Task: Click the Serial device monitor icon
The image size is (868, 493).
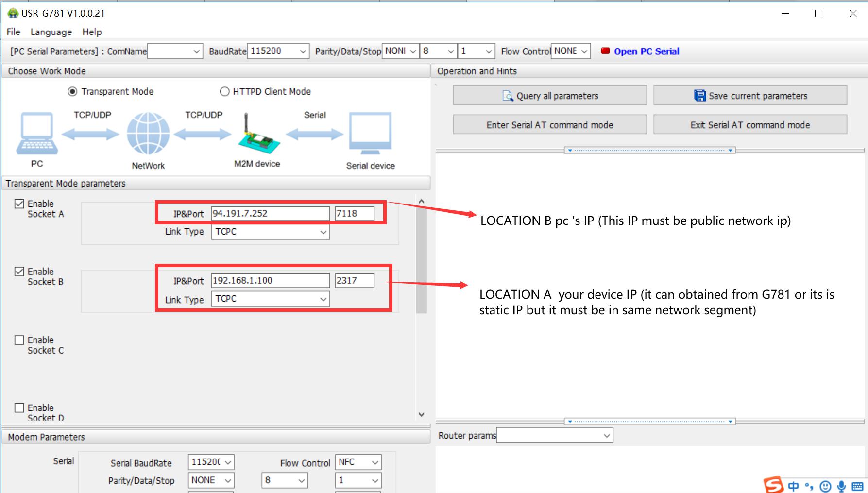Action: (x=370, y=134)
